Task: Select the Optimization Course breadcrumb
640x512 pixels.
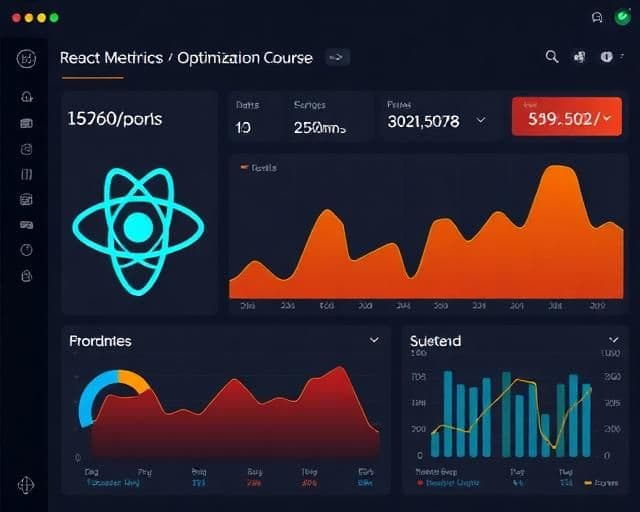Action: [245, 58]
